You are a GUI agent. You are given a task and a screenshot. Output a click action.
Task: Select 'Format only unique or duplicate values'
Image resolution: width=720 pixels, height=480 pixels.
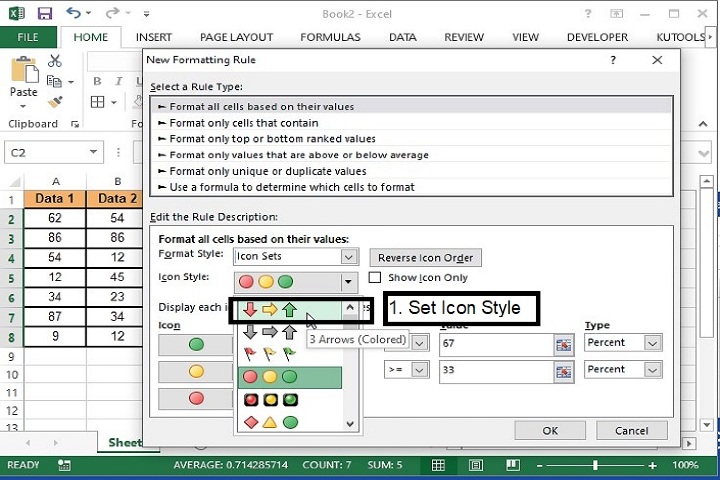click(411, 171)
